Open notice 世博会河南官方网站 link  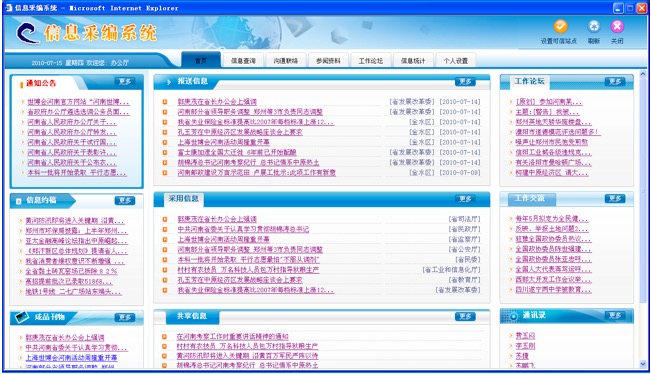click(x=78, y=102)
